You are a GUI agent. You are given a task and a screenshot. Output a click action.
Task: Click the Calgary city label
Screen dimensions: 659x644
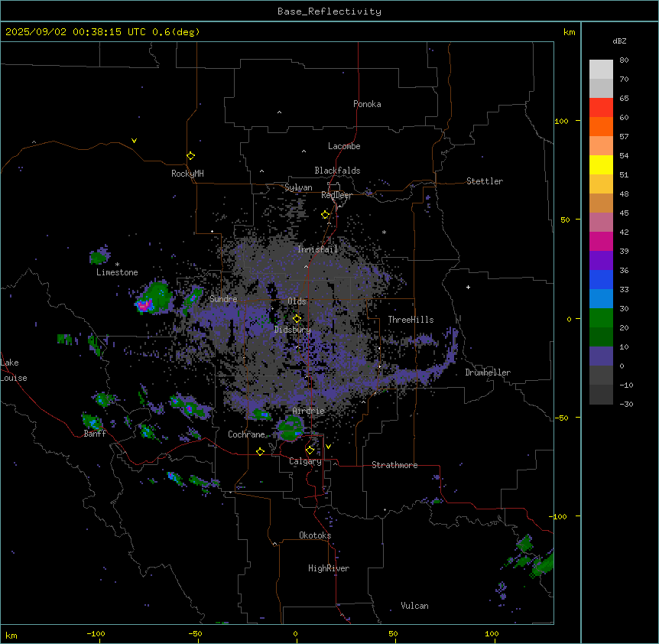306,461
